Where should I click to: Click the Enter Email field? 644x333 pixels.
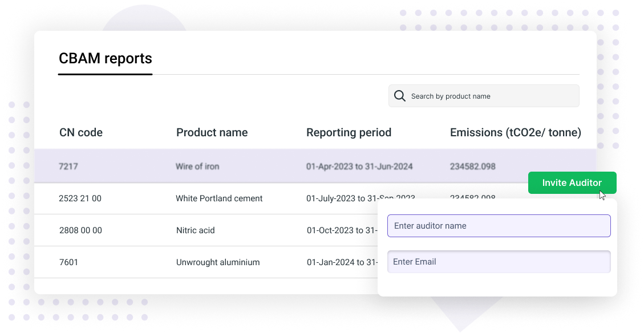coord(499,262)
